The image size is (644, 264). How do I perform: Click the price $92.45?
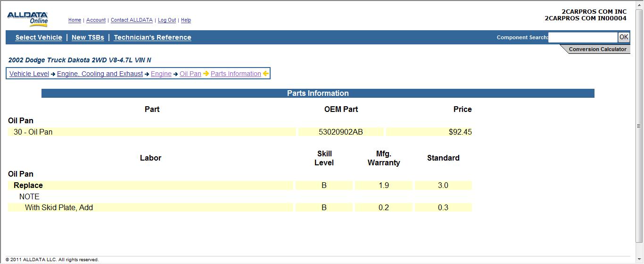(x=460, y=132)
